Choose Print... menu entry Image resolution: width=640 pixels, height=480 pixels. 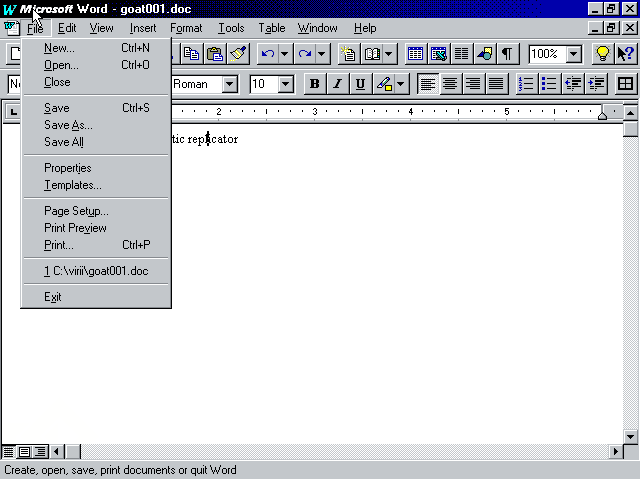96,245
